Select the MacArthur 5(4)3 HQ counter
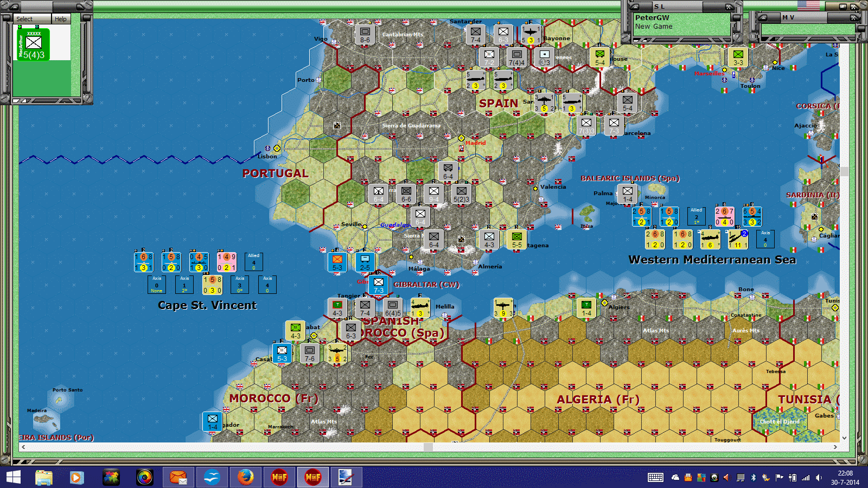 point(33,44)
